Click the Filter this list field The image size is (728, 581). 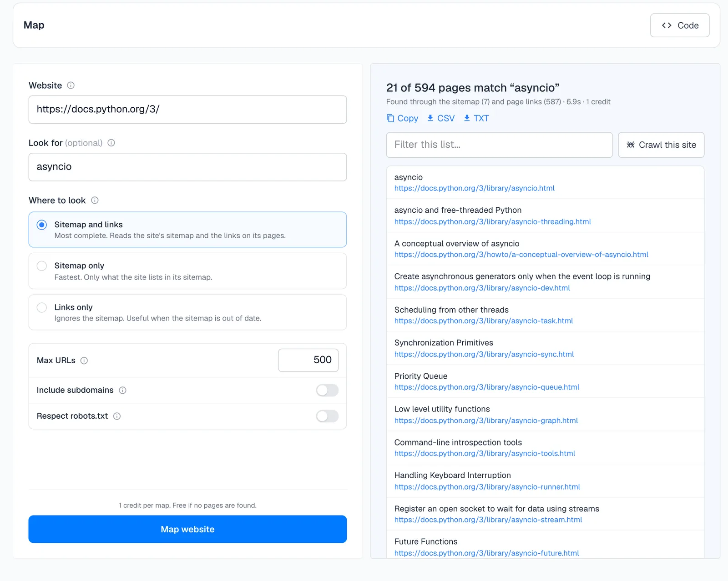pyautogui.click(x=499, y=145)
